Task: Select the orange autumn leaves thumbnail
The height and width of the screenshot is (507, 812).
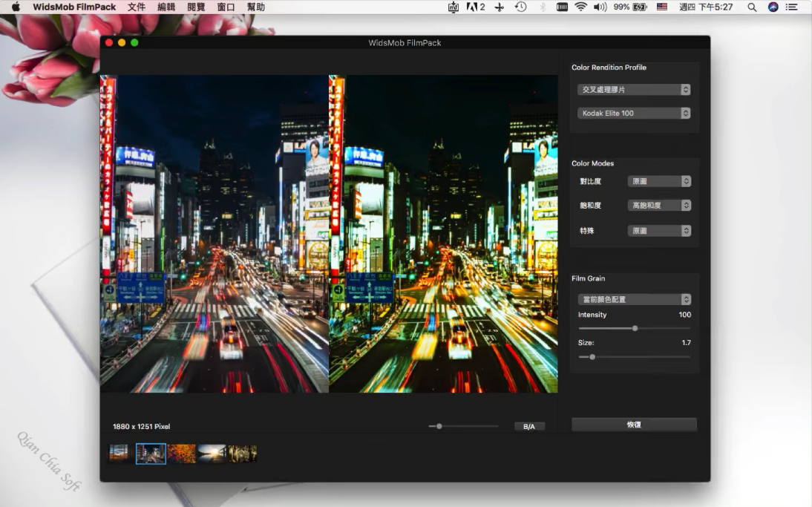Action: (181, 454)
